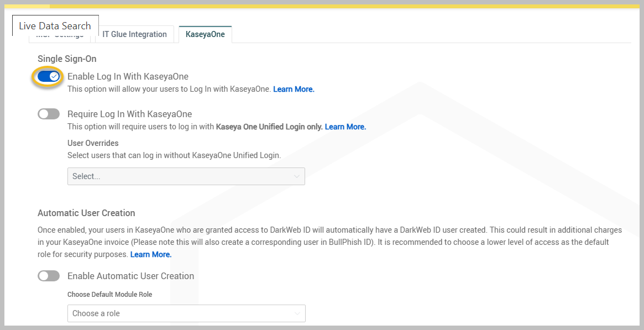Select the KaseyaOne tab
644x330 pixels.
click(205, 34)
